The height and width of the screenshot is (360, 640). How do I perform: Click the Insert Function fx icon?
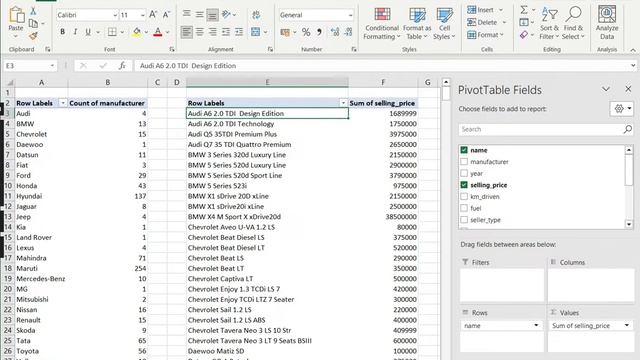coord(122,66)
